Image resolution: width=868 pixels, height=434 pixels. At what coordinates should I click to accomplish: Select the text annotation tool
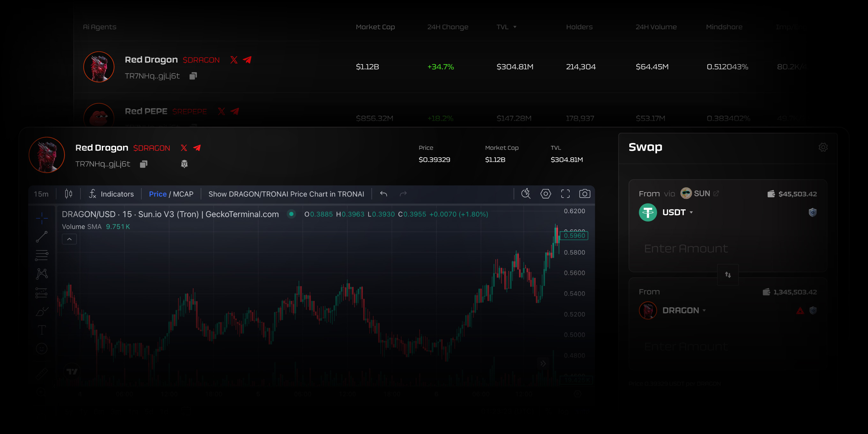pos(42,330)
